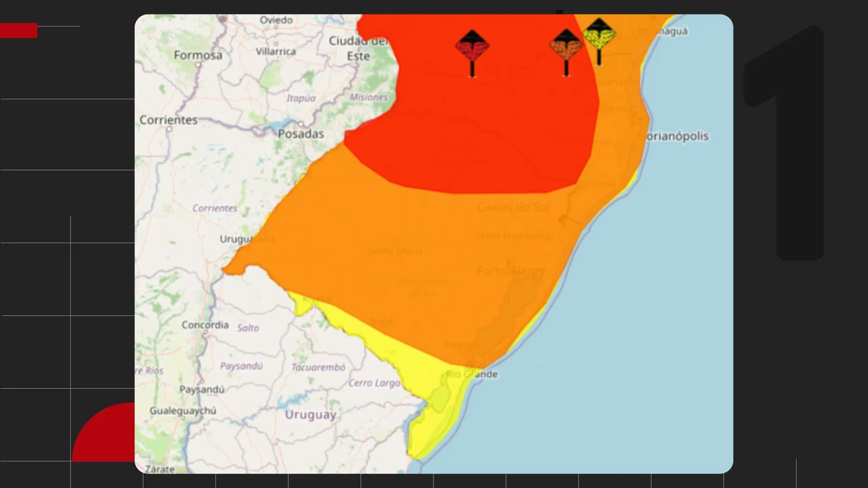Click the Uruguay country label
Screen dimensions: 868x488
point(311,415)
